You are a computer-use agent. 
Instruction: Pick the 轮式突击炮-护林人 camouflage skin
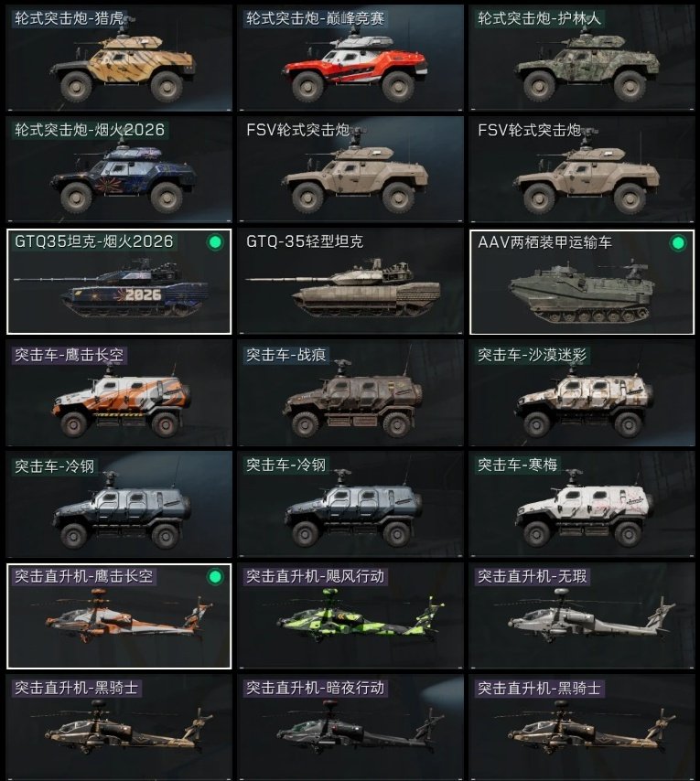click(582, 58)
